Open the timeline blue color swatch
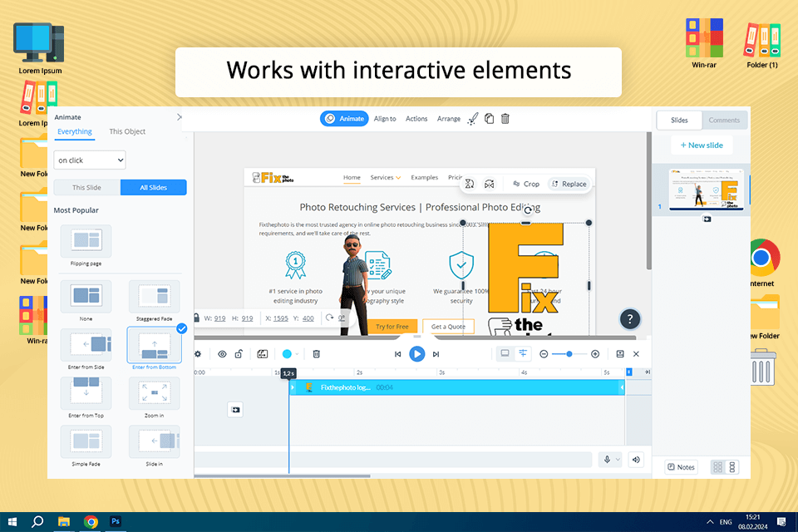This screenshot has height=532, width=798. pyautogui.click(x=287, y=354)
